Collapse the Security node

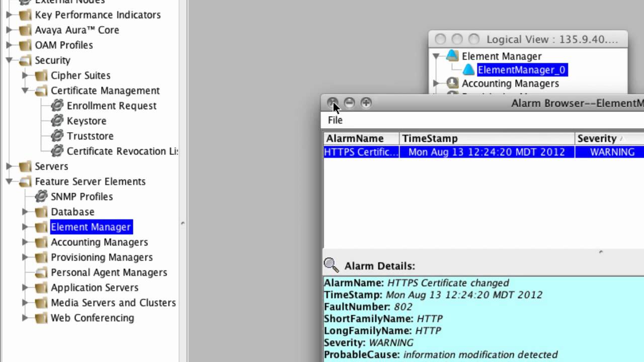[x=9, y=60]
